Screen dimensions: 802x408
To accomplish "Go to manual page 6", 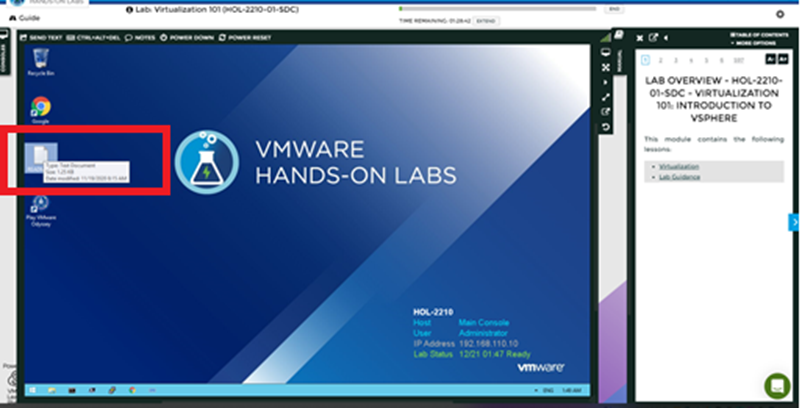I will (721, 60).
